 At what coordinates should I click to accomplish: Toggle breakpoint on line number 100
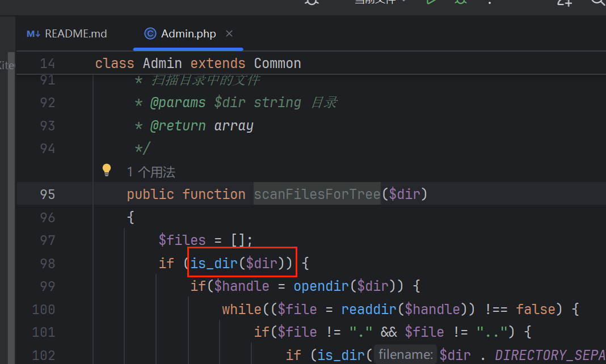point(44,310)
